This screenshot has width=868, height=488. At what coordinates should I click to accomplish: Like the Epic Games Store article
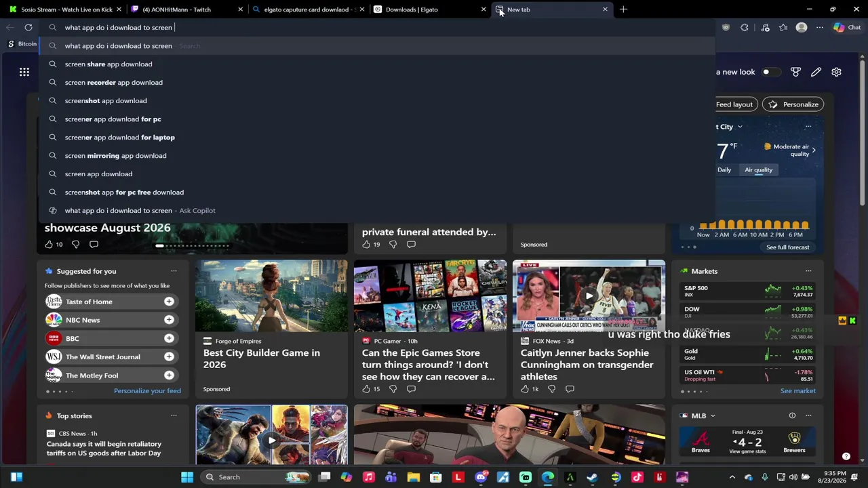366,389
